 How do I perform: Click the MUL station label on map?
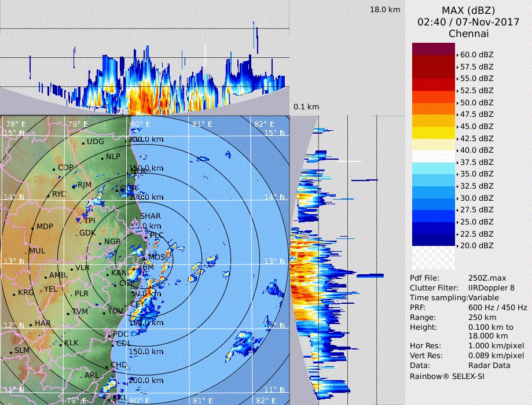point(37,251)
